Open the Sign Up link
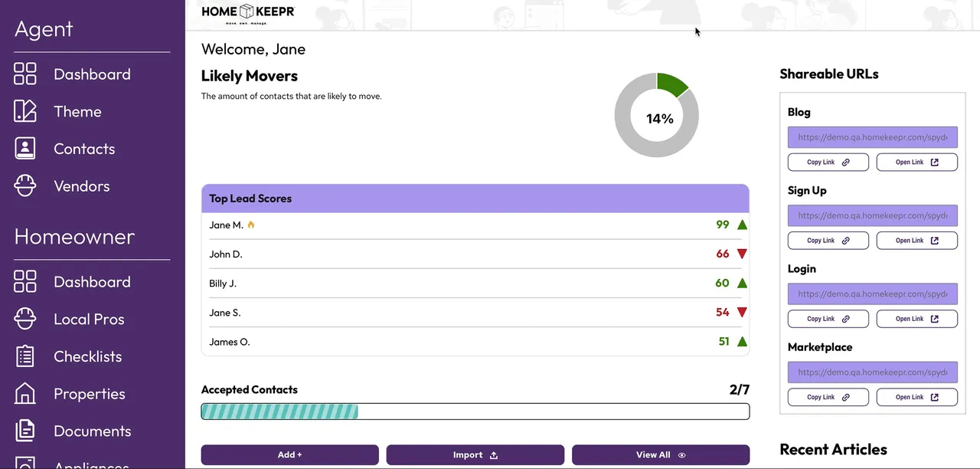980x469 pixels. point(917,240)
